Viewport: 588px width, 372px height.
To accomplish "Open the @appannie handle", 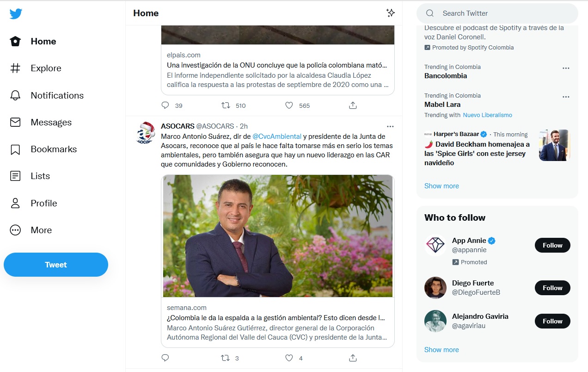I will (469, 250).
